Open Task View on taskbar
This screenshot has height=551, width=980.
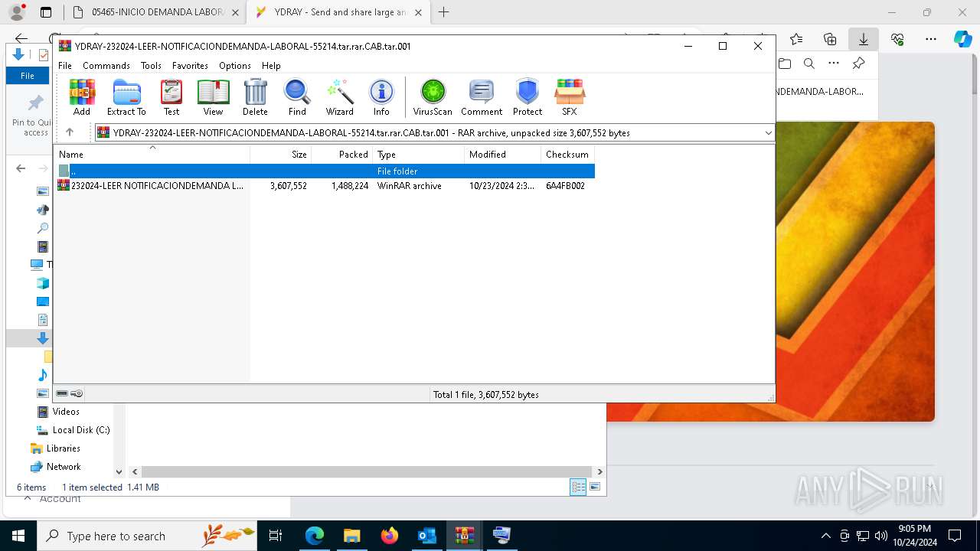coord(276,536)
